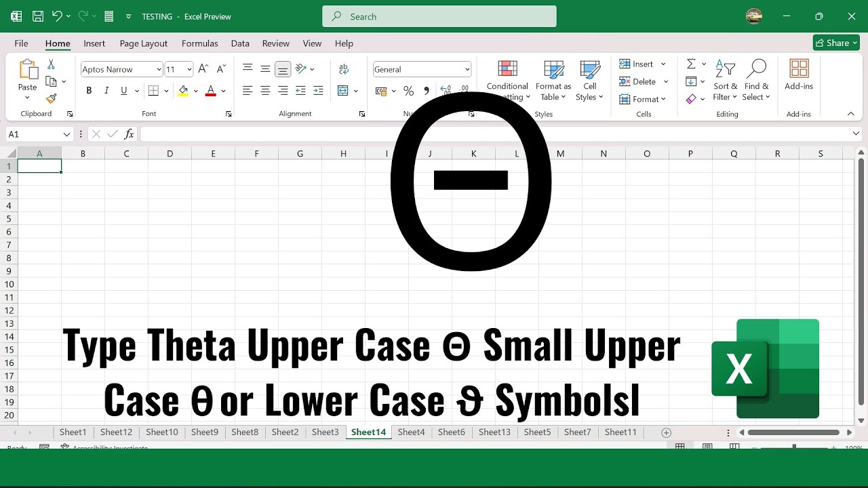The image size is (868, 488).
Task: Click the Orientation text-angle icon
Action: 301,69
